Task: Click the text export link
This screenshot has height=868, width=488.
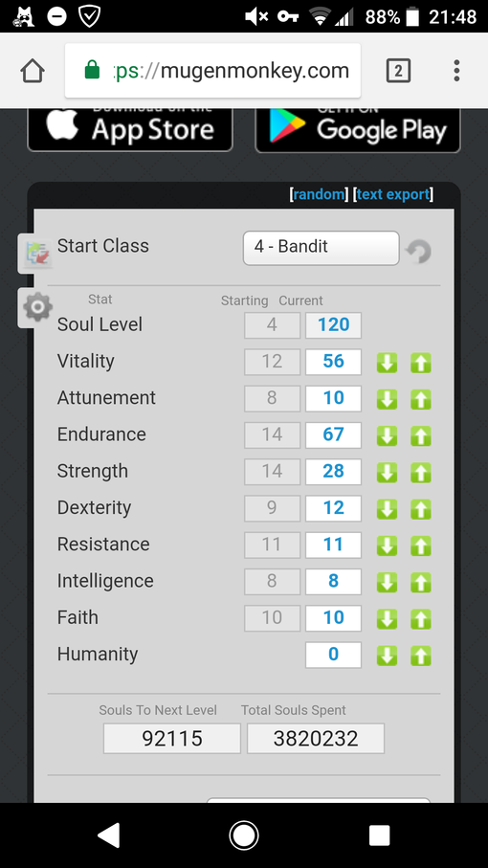Action: [x=393, y=194]
